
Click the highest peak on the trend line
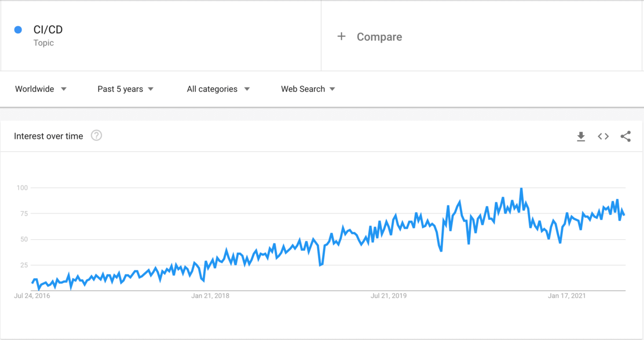click(x=520, y=188)
